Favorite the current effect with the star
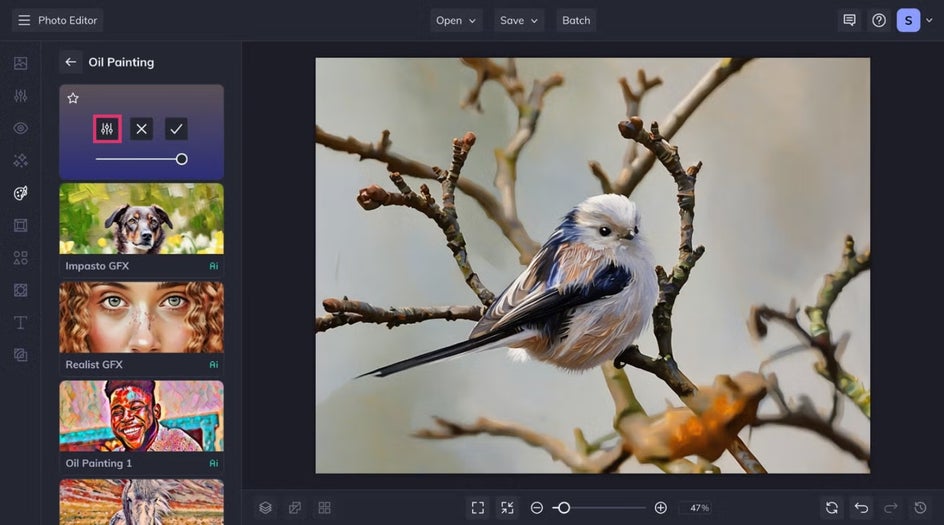Viewport: 944px width, 525px height. point(73,98)
